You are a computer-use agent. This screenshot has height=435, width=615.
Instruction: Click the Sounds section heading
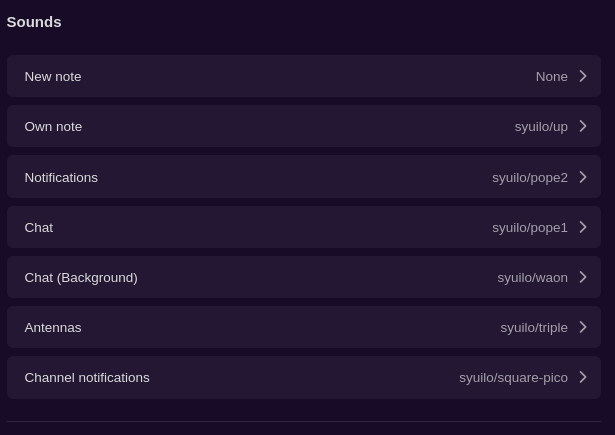tap(34, 22)
